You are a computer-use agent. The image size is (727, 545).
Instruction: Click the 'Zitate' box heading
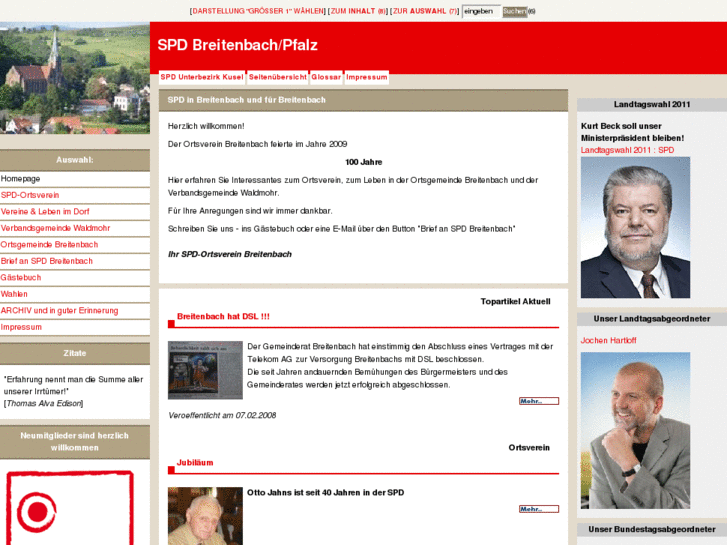click(x=75, y=353)
